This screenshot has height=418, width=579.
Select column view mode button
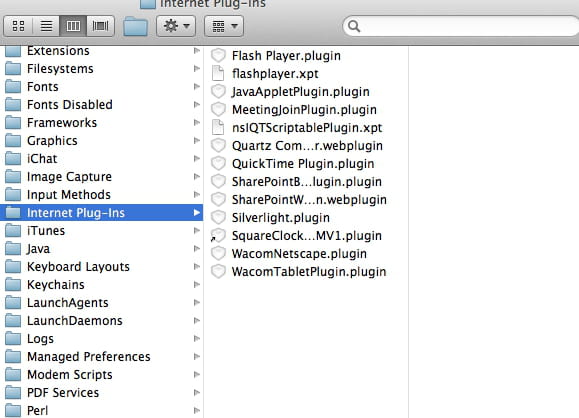(73, 26)
